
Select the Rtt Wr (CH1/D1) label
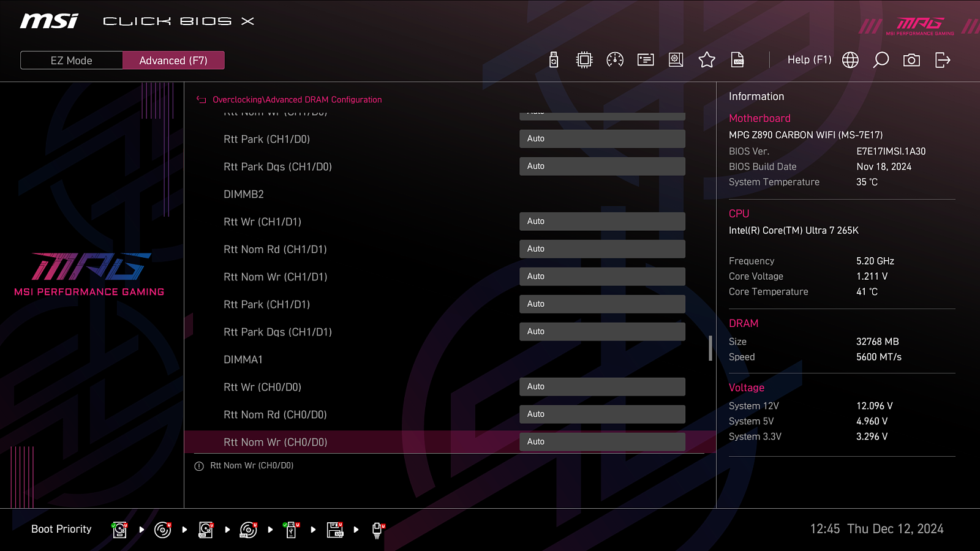(x=262, y=222)
